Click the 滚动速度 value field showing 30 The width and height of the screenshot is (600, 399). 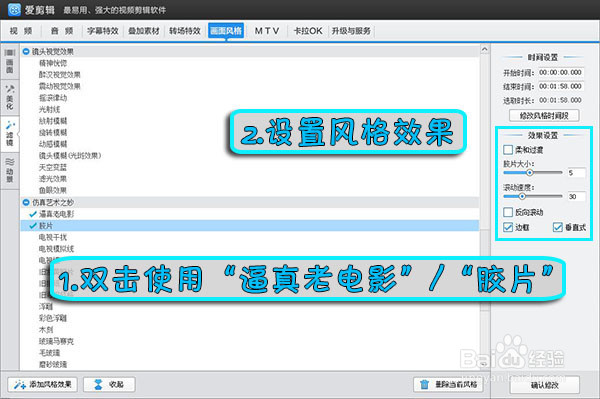(576, 197)
